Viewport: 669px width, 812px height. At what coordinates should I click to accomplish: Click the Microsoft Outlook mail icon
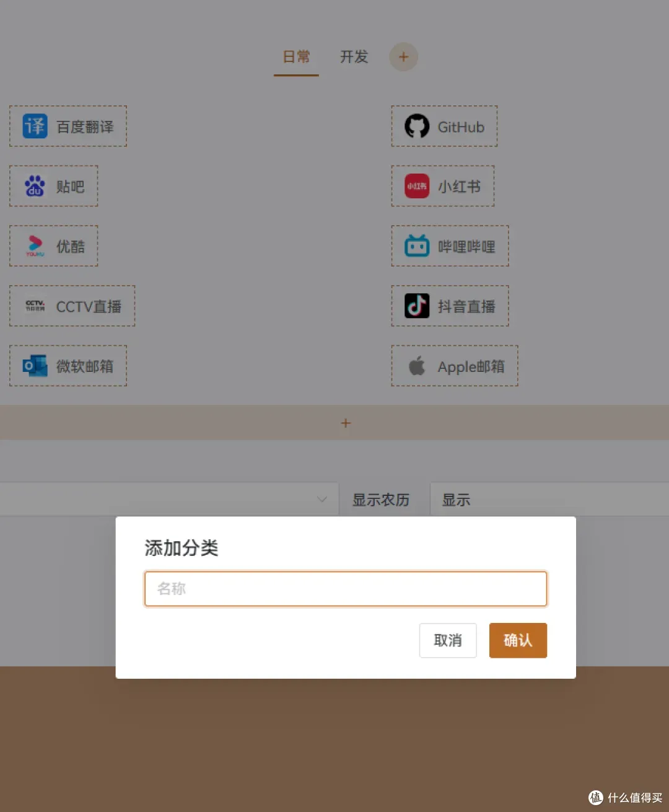click(x=35, y=366)
